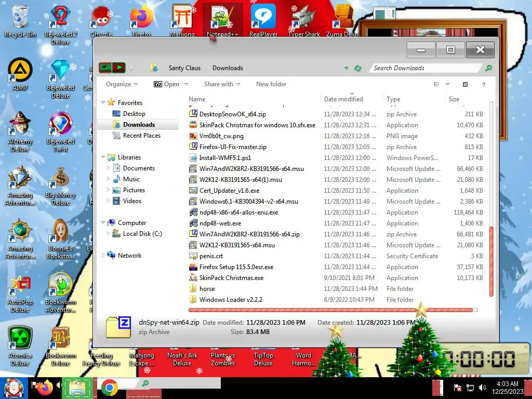Toggle the preview pane button
532x399 pixels.
click(465, 84)
